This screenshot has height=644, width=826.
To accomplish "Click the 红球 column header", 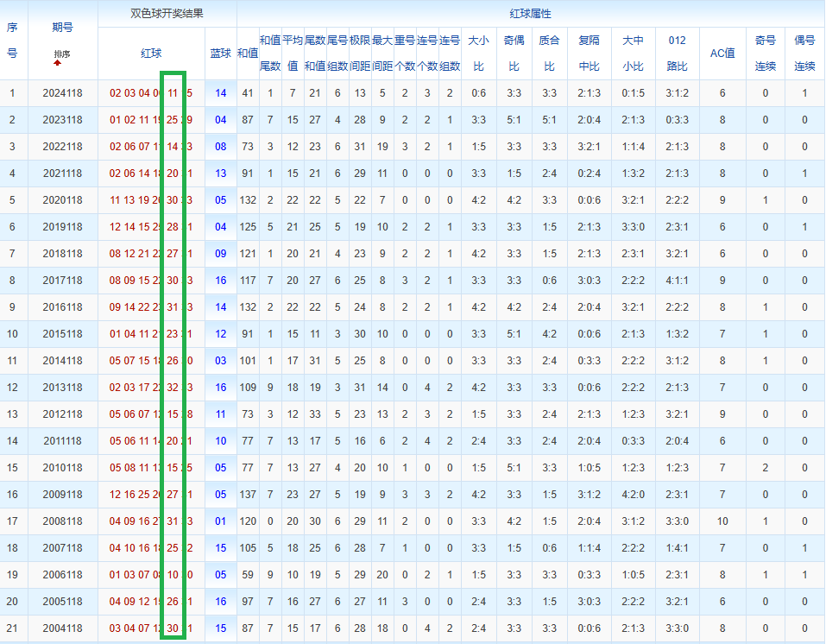I will 151,54.
